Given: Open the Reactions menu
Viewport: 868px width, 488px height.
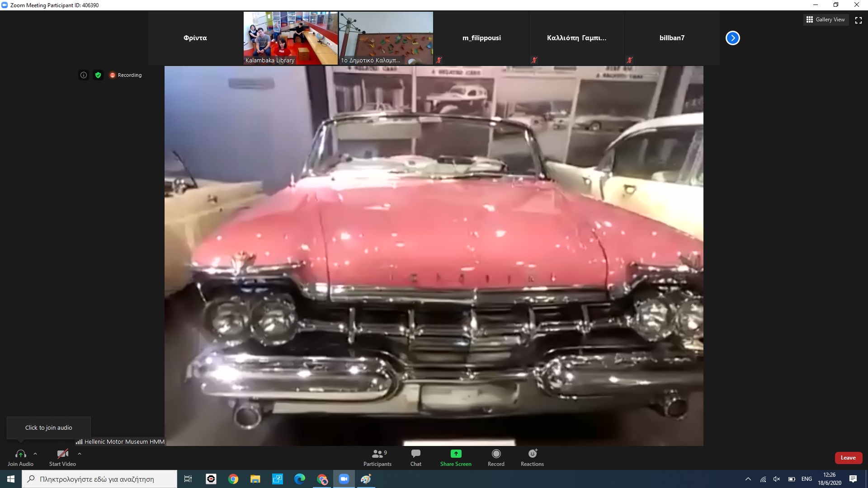Looking at the screenshot, I should coord(532,457).
